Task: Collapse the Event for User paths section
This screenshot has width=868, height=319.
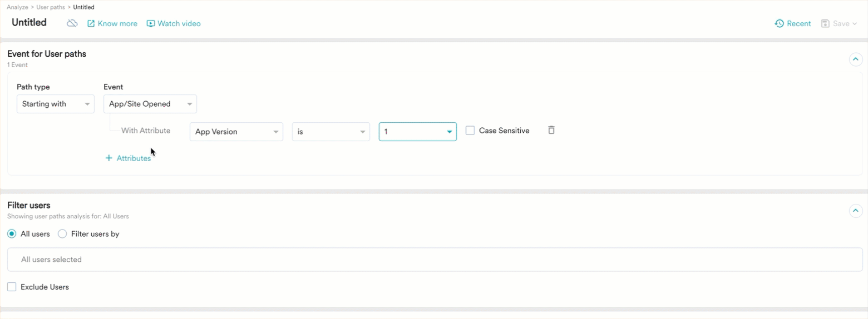Action: click(x=855, y=59)
